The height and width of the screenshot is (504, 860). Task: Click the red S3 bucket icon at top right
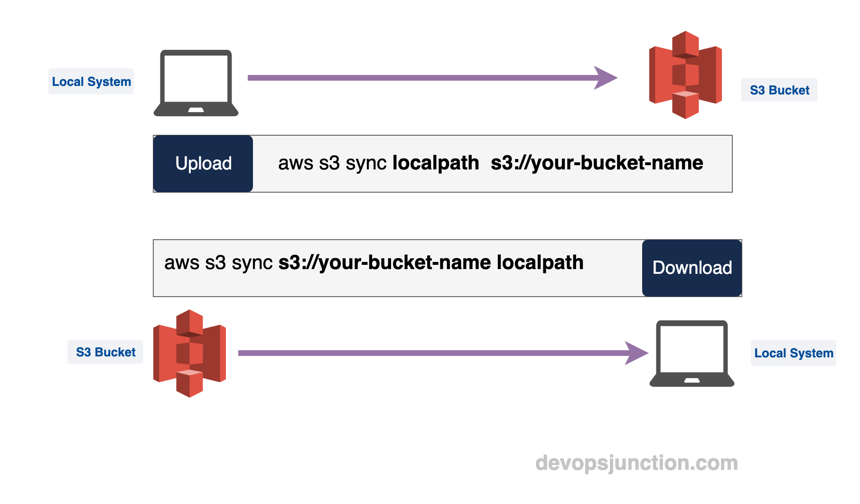tap(685, 75)
